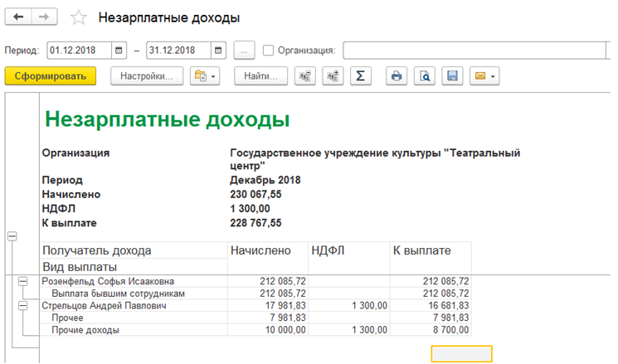The image size is (618, 364).
Task: Collapse the top-level report grouping
Action: click(12, 236)
